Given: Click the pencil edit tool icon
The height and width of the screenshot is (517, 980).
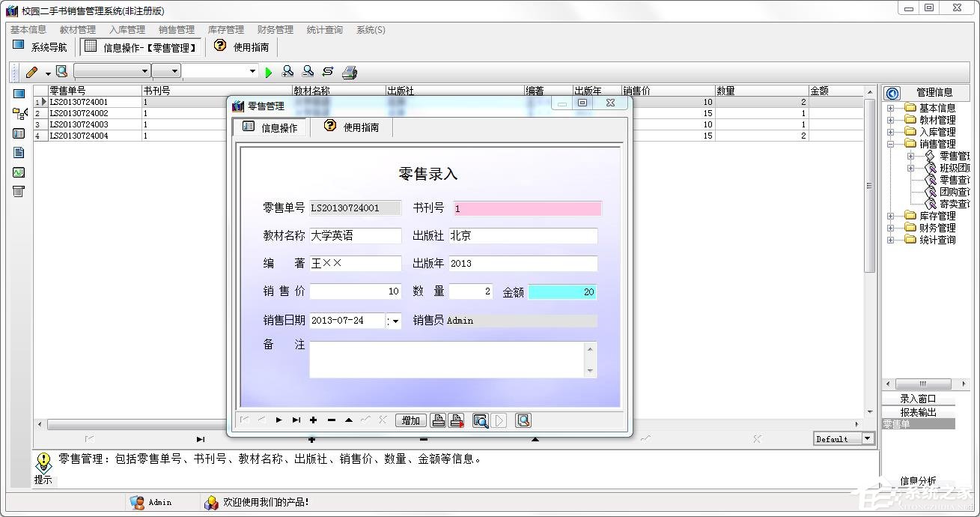Looking at the screenshot, I should (x=31, y=72).
